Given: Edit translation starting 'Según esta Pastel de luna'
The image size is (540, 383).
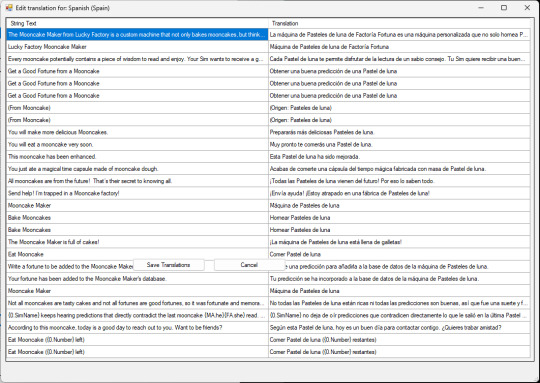Looking at the screenshot, I should click(x=399, y=328).
